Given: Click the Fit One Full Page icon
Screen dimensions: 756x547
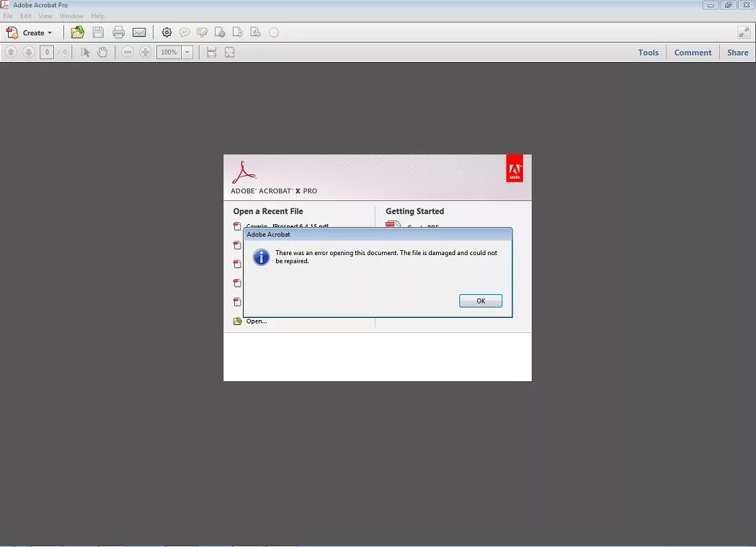Looking at the screenshot, I should click(x=229, y=52).
